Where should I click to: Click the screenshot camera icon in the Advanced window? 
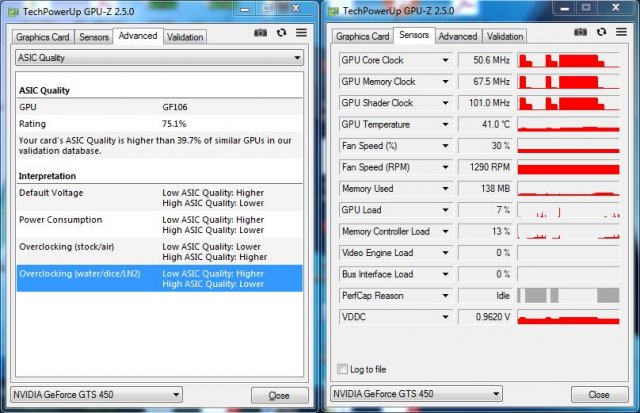260,33
